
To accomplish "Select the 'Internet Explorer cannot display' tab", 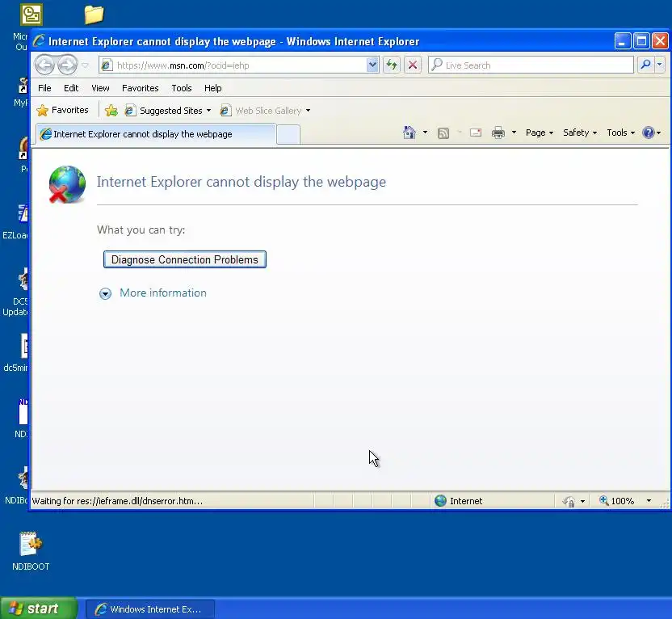I will click(156, 134).
